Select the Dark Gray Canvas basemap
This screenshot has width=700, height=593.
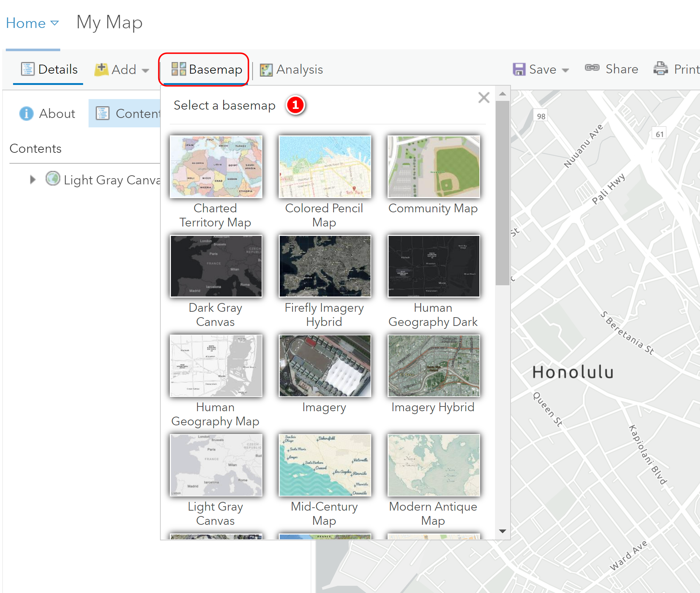(216, 266)
